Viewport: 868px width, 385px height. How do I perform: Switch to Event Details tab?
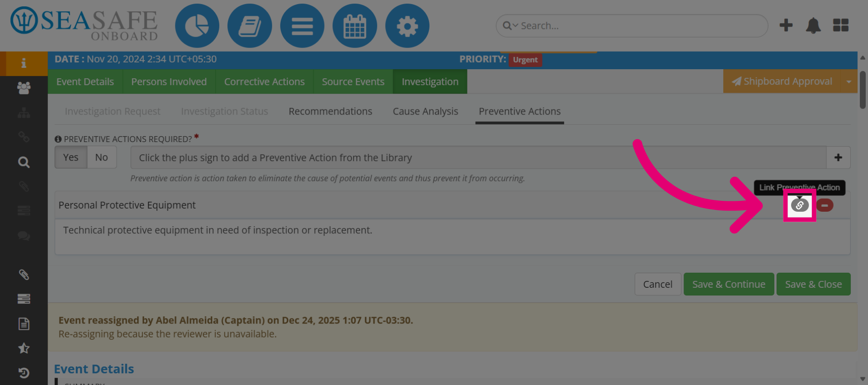[85, 81]
